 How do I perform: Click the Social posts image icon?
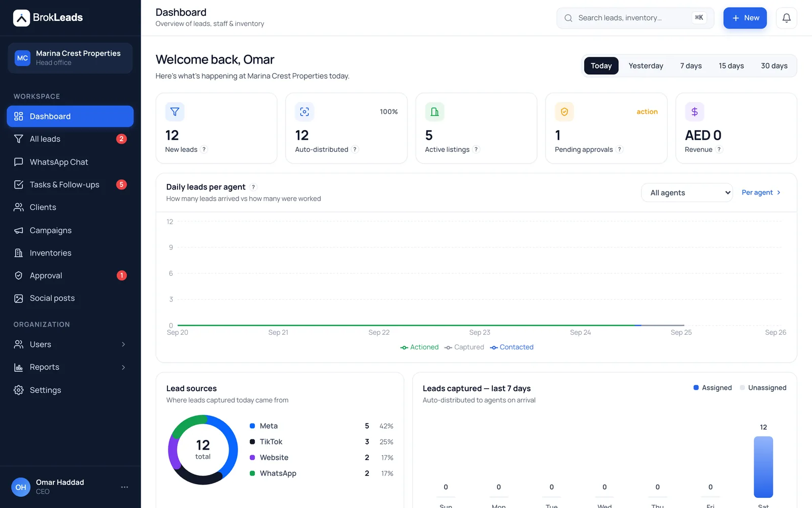tap(19, 298)
